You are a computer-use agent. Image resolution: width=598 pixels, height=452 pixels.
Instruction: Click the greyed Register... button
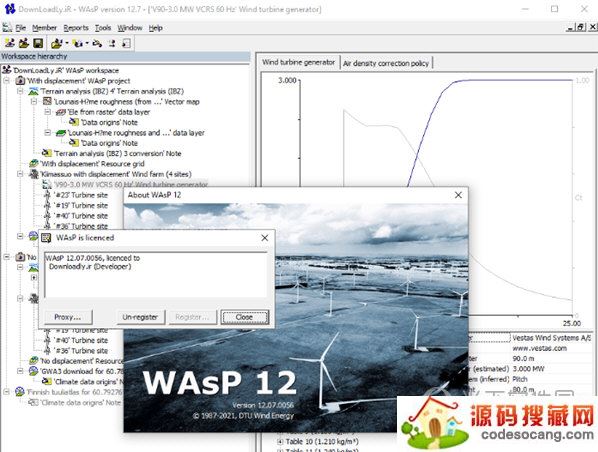[192, 317]
